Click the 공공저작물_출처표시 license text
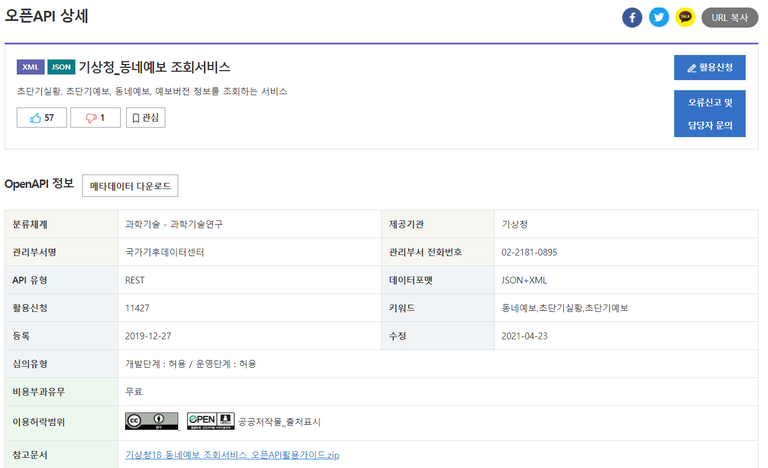 [279, 422]
